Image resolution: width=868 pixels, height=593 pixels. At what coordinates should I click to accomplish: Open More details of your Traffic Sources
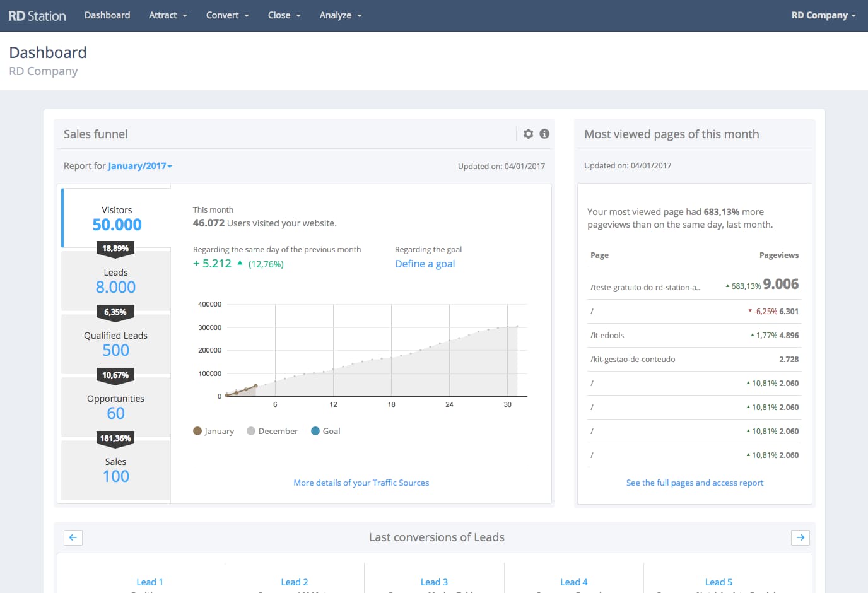(361, 483)
